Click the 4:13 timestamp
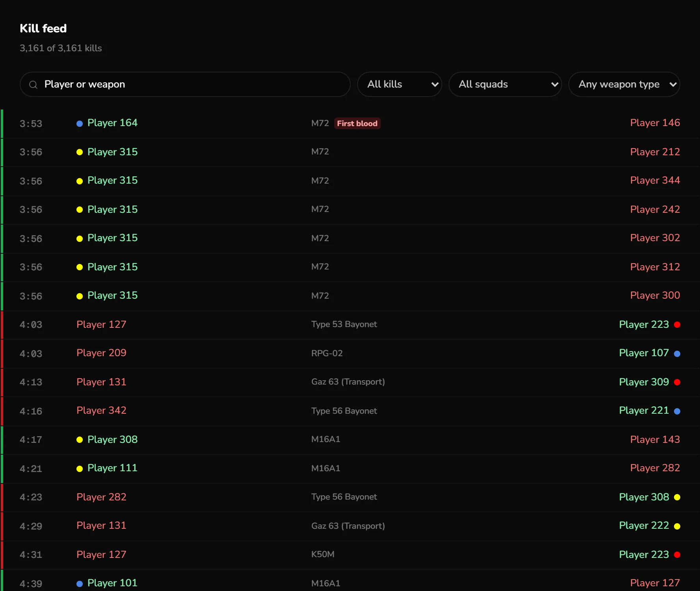This screenshot has height=591, width=700. click(x=31, y=382)
